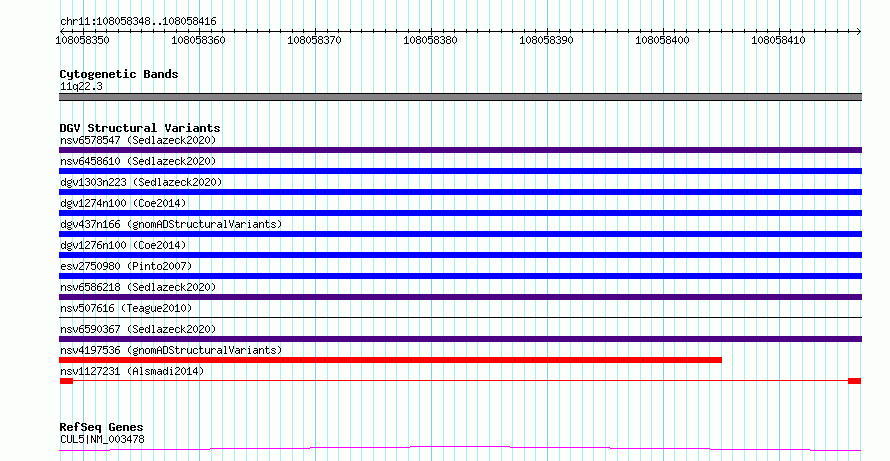Click the blue bar for dgv437n166
The image size is (890, 461).
coord(460,234)
